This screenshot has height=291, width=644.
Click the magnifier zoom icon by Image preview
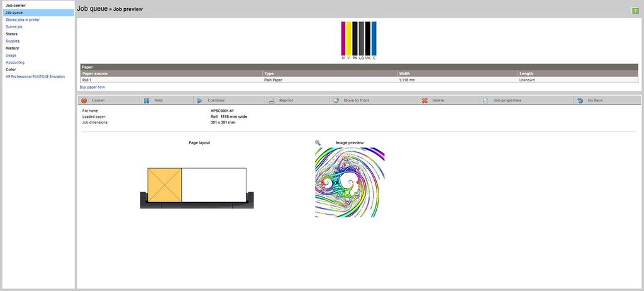point(318,143)
